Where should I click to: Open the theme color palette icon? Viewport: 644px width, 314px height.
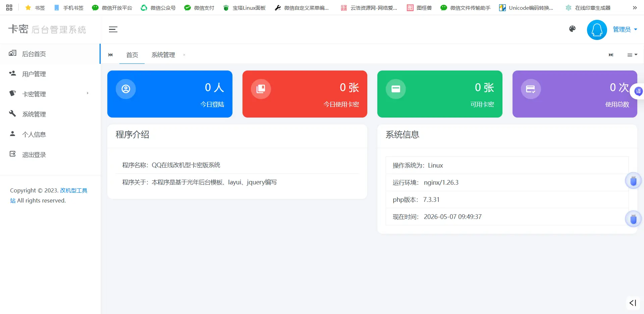click(572, 29)
